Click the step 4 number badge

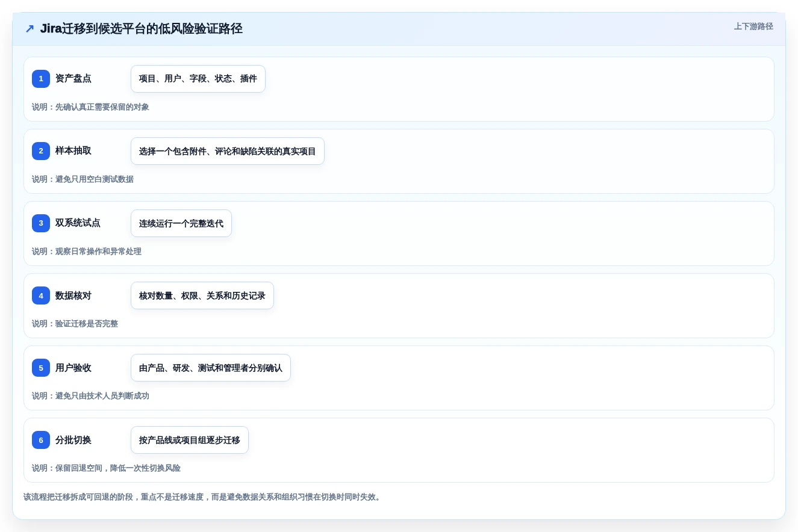pos(41,295)
